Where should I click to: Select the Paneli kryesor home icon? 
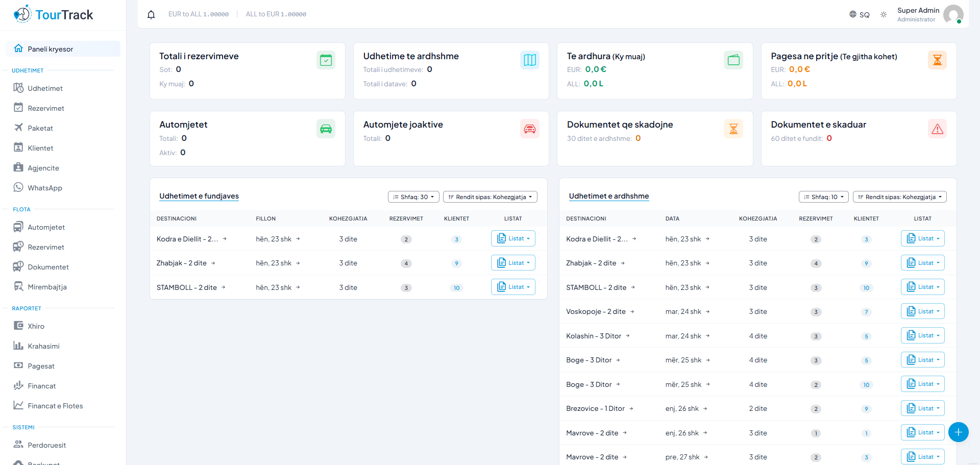pos(19,48)
